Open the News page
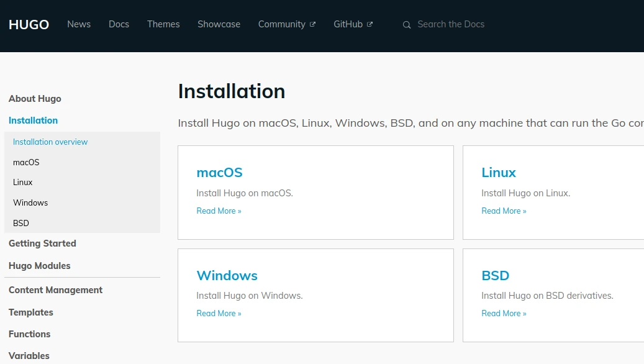This screenshot has height=364, width=644. point(79,24)
